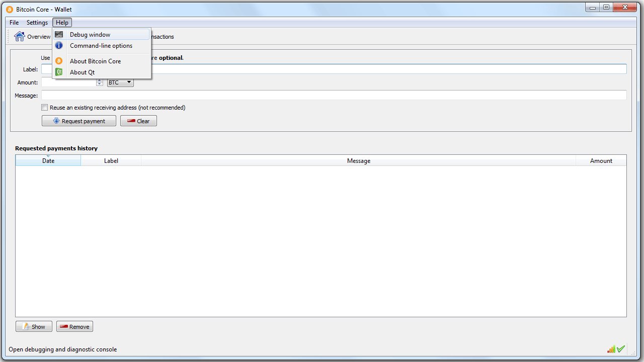This screenshot has width=644, height=362.
Task: Click the green sync checkmark status icon
Action: (621, 349)
